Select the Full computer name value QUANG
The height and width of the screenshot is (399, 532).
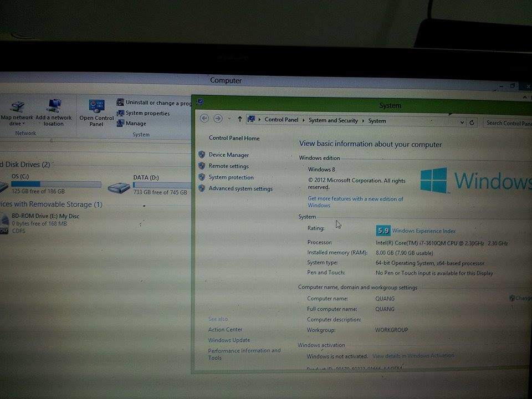coord(385,309)
